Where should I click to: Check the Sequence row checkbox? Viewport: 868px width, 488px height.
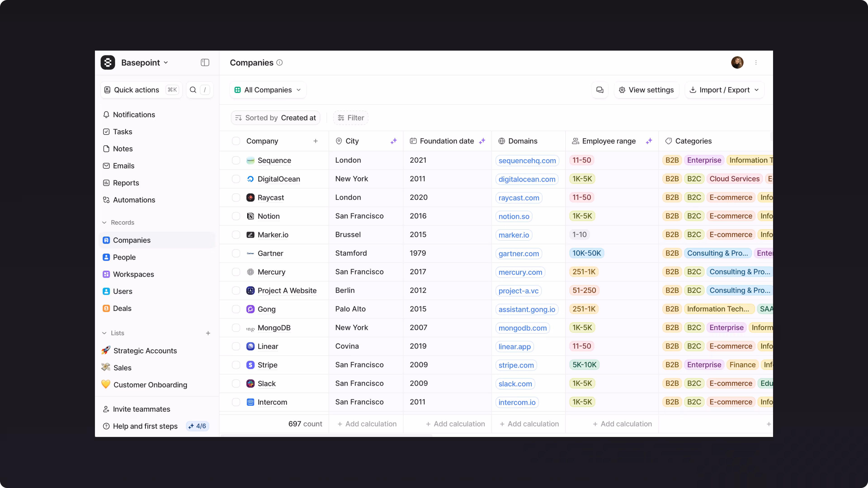pyautogui.click(x=236, y=160)
